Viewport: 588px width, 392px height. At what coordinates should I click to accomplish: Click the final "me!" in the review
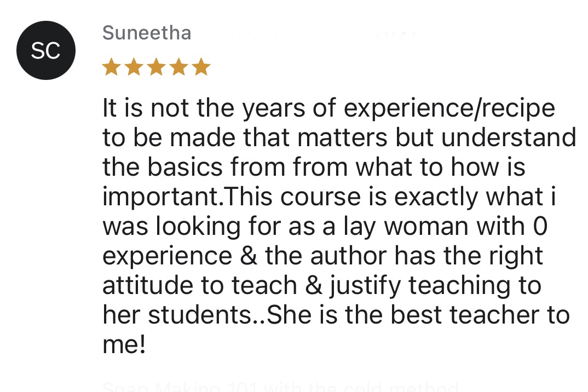pos(124,344)
